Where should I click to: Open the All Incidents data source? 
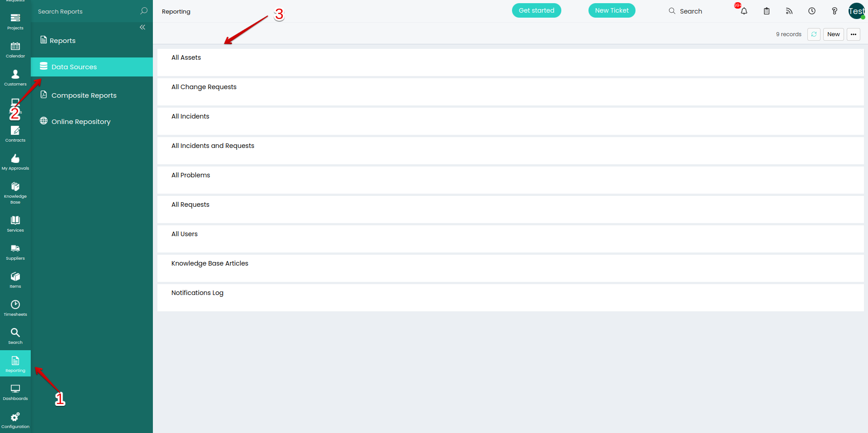pos(190,116)
